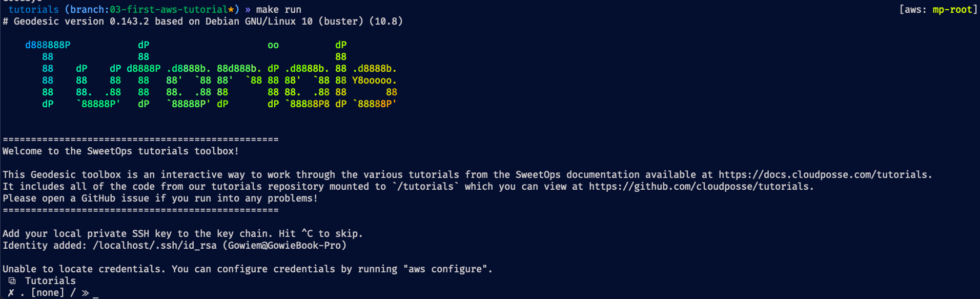
Task: Click the `/tutorials` mount path text
Action: (426, 187)
